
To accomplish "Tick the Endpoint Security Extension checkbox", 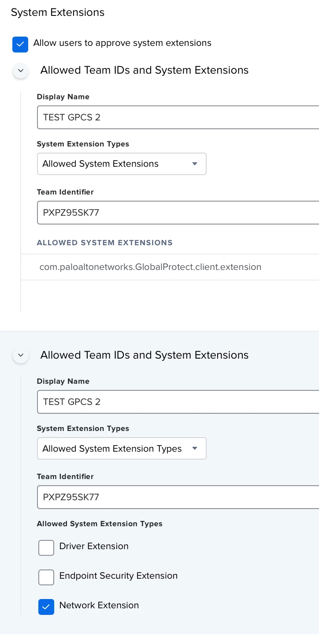I will (x=46, y=577).
